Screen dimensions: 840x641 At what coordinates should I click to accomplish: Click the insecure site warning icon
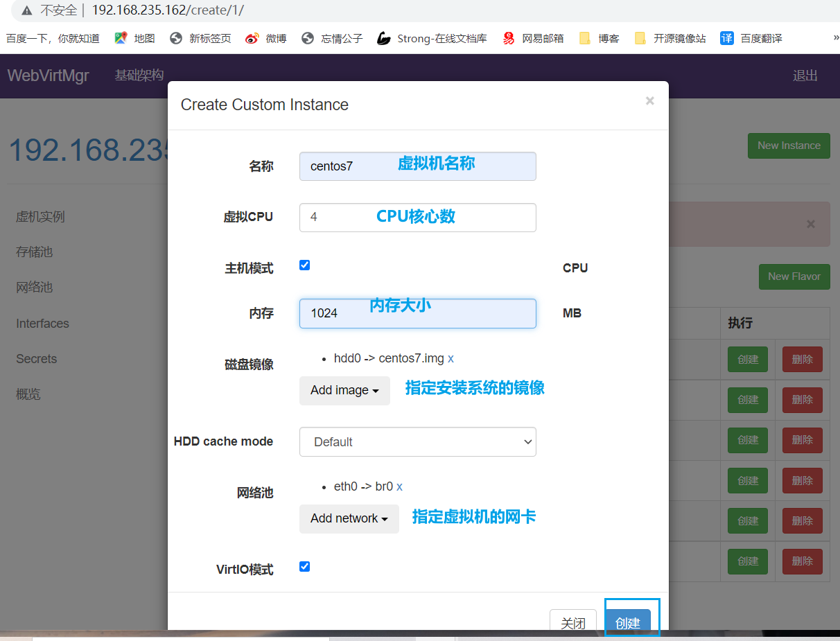tap(27, 10)
